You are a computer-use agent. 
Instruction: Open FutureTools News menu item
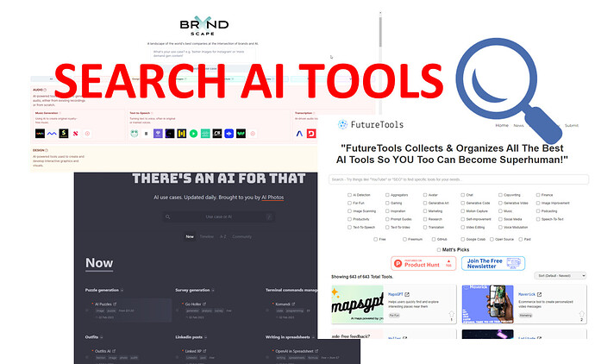point(519,125)
